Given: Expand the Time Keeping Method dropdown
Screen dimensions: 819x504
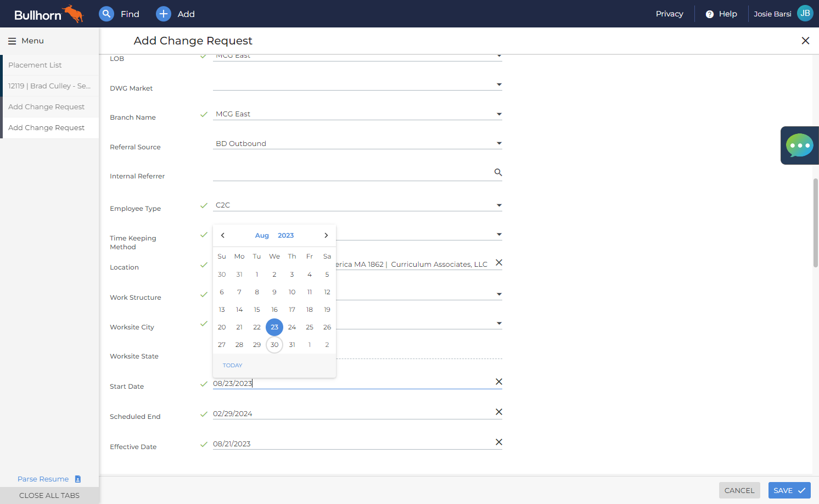Looking at the screenshot, I should (499, 234).
